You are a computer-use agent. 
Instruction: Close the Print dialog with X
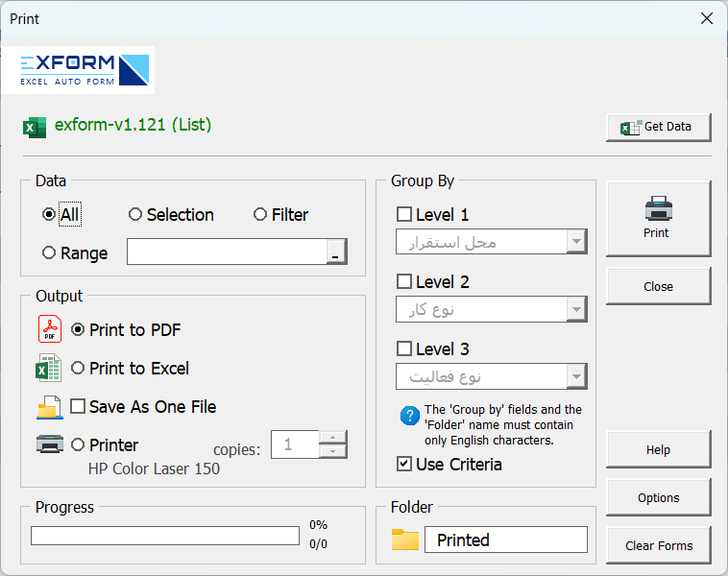click(707, 18)
